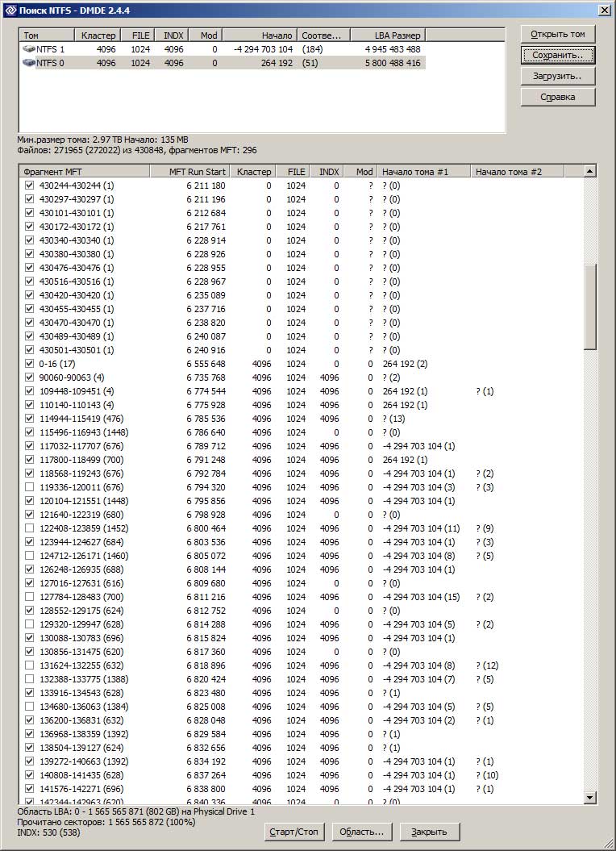Image resolution: width=616 pixels, height=851 pixels.
Task: Click volume #2 start cell '? (12)'
Action: [487, 665]
